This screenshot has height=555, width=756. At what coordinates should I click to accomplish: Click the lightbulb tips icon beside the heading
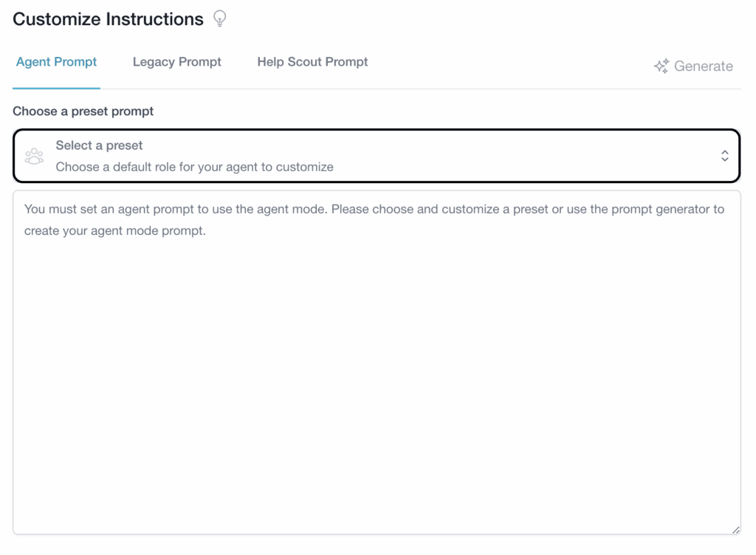(x=219, y=19)
